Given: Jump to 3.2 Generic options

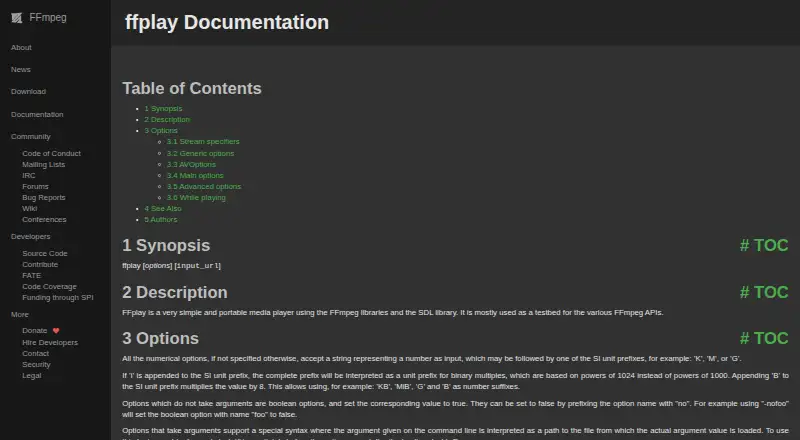Looking at the screenshot, I should pos(201,153).
